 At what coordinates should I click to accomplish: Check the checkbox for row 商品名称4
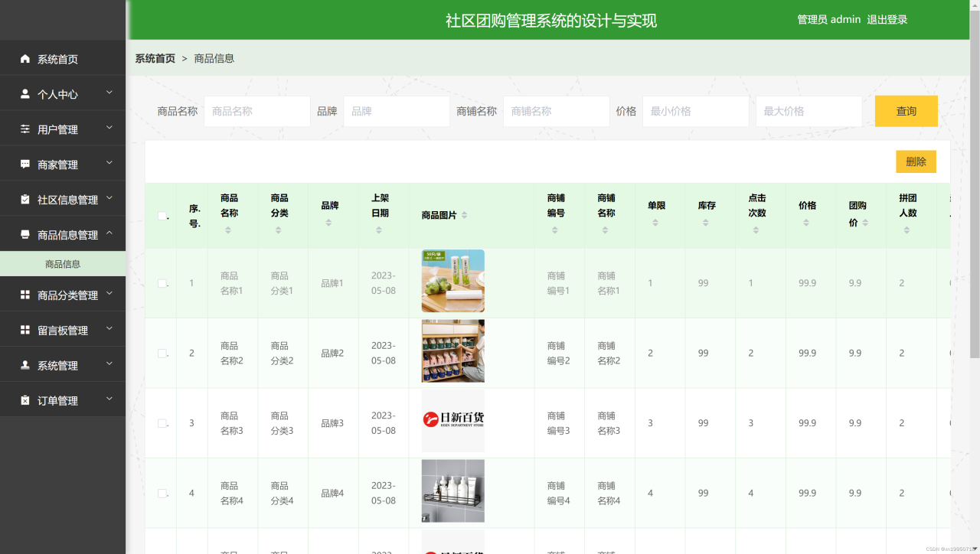coord(162,494)
